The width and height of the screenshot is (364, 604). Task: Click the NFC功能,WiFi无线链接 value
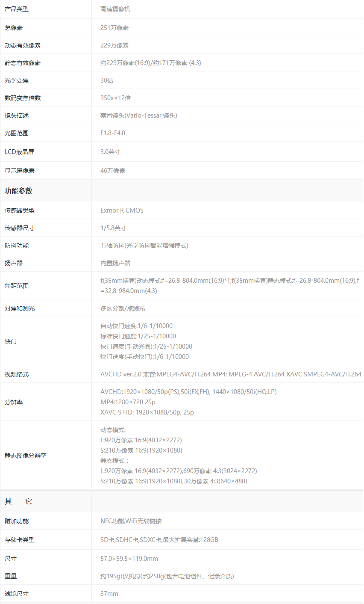131,521
